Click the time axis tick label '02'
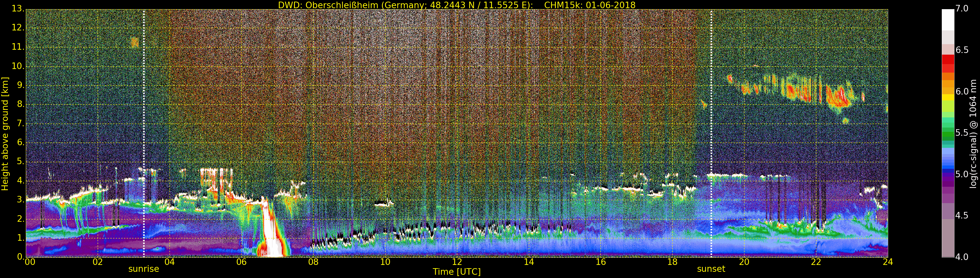Viewport: 980px width, 278px height. [x=98, y=262]
